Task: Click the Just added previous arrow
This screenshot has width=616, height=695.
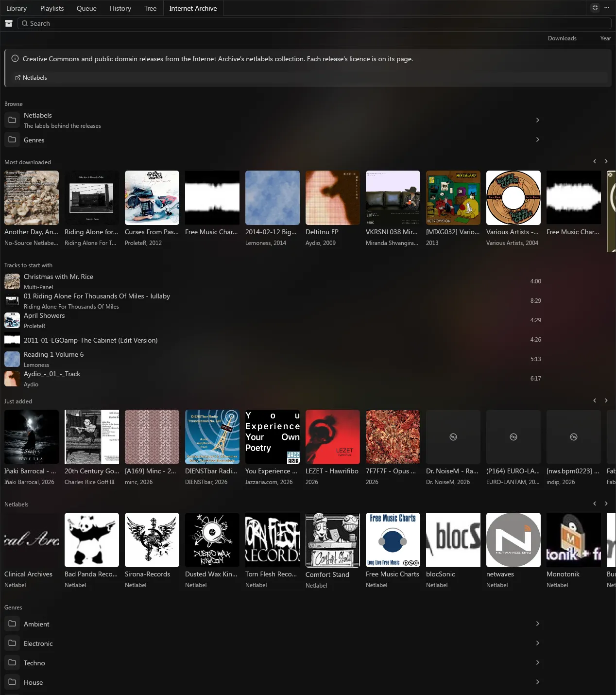Action: (595, 400)
